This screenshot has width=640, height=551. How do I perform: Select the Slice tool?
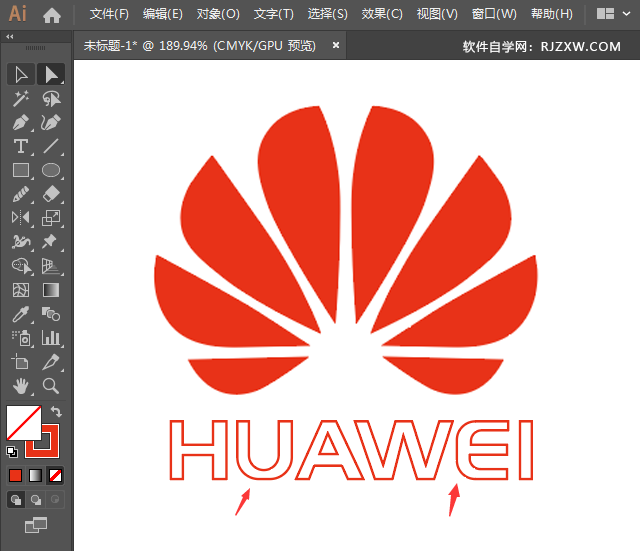pyautogui.click(x=51, y=362)
